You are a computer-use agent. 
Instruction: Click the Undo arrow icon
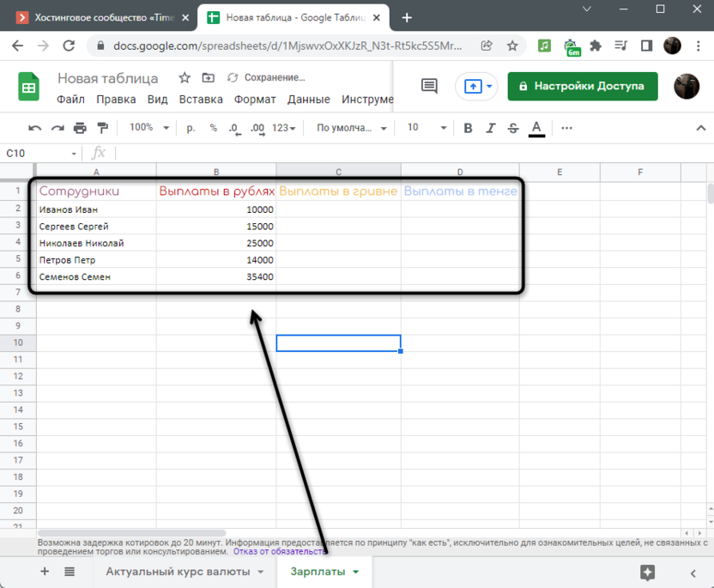(x=34, y=128)
